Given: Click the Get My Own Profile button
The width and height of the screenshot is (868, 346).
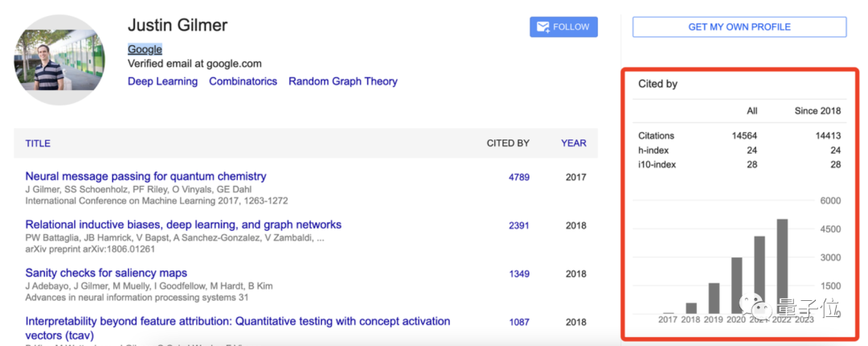Looking at the screenshot, I should tap(739, 27).
